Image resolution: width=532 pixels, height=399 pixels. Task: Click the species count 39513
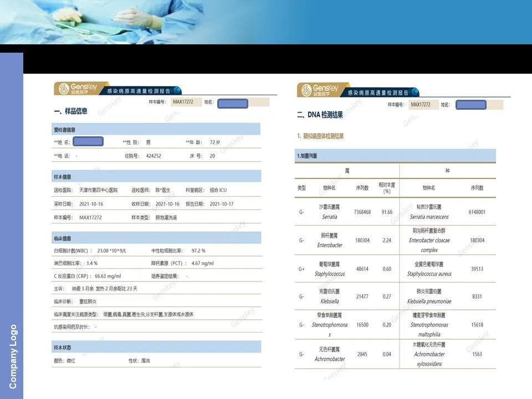477,269
